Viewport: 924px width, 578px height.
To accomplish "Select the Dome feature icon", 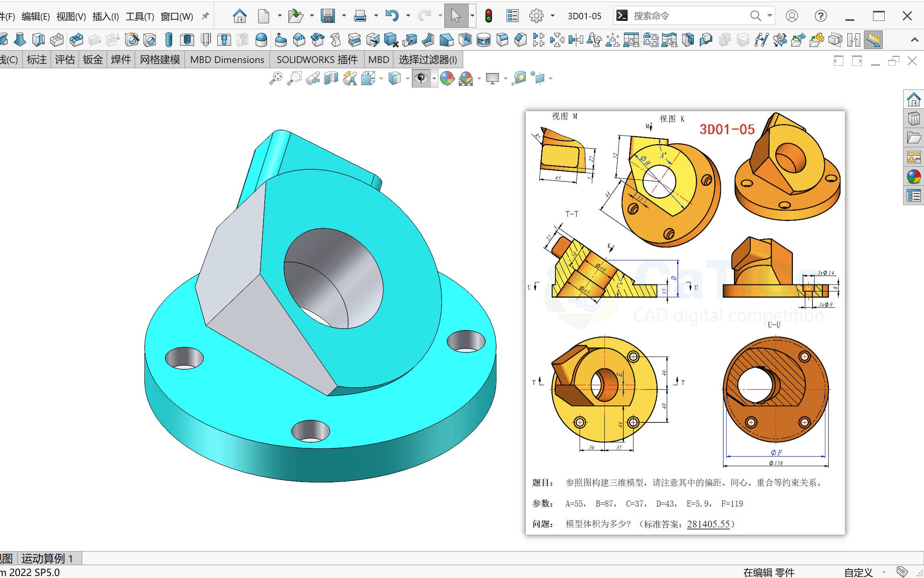I will pos(261,40).
